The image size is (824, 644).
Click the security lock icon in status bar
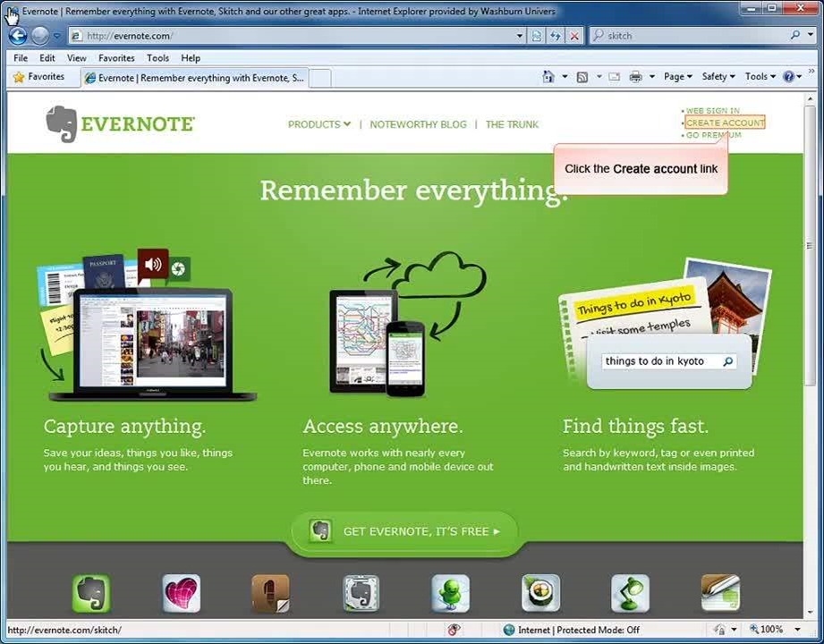tap(719, 630)
